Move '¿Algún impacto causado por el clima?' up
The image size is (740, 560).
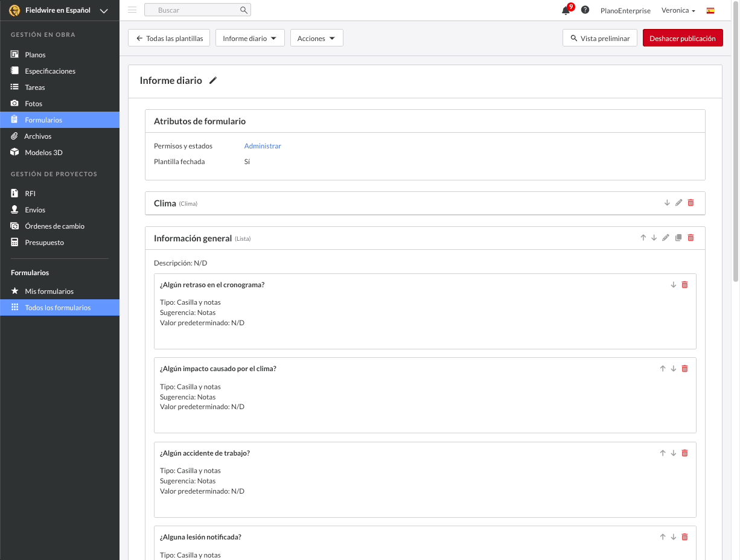663,369
